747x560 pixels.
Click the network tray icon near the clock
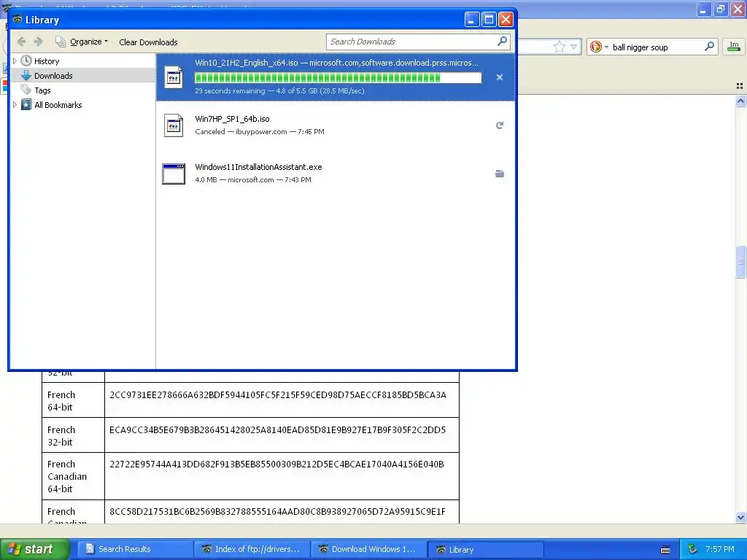[692, 549]
